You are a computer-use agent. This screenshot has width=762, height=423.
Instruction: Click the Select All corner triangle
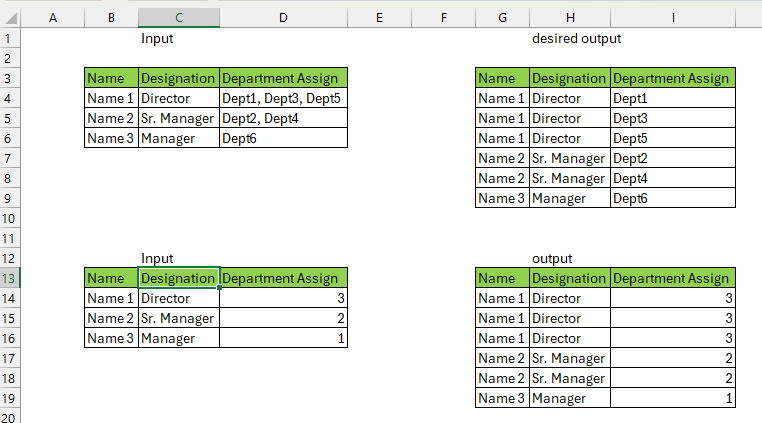pyautogui.click(x=10, y=17)
